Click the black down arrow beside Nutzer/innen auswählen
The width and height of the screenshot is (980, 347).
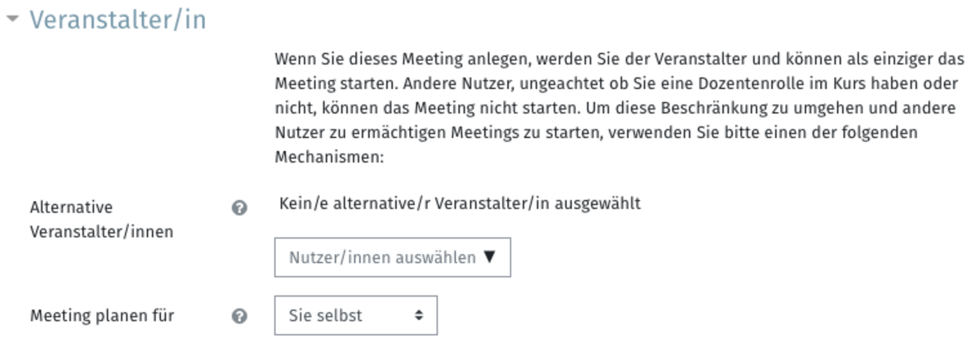click(x=489, y=257)
